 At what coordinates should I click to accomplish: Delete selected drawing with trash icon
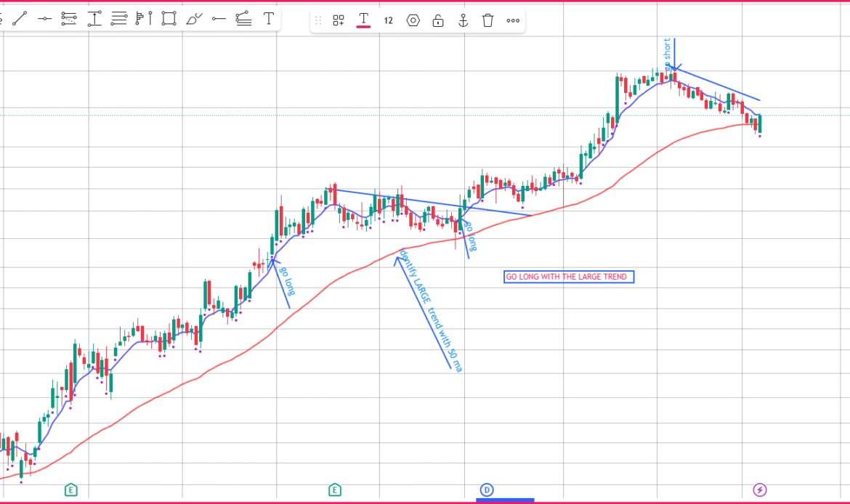pyautogui.click(x=487, y=20)
